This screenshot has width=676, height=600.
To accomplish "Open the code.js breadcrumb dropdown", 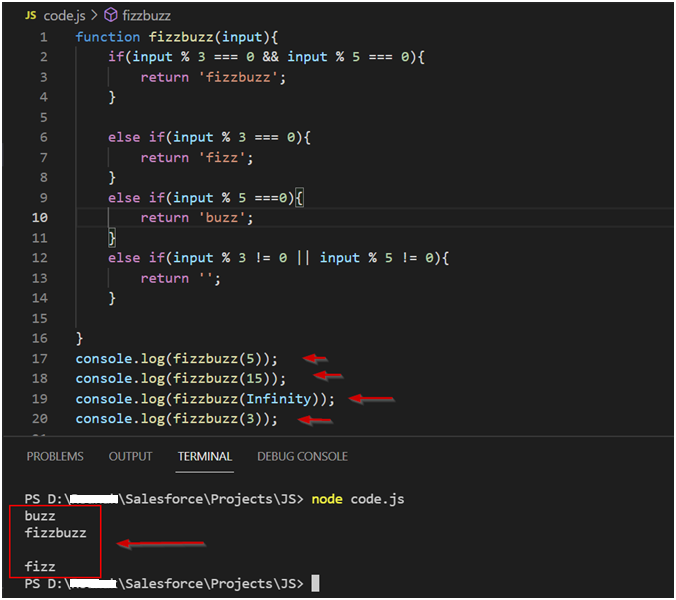I will click(64, 15).
